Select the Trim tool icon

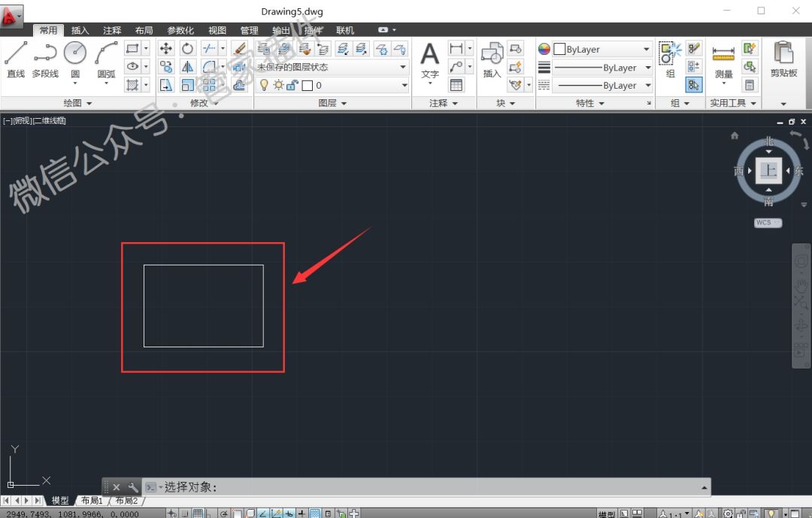click(209, 49)
